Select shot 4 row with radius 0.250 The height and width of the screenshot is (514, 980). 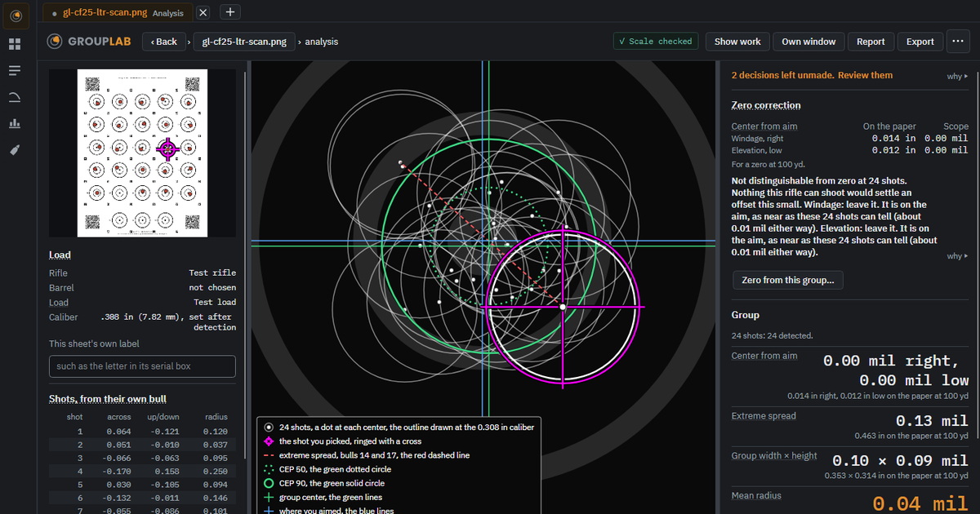coord(142,471)
